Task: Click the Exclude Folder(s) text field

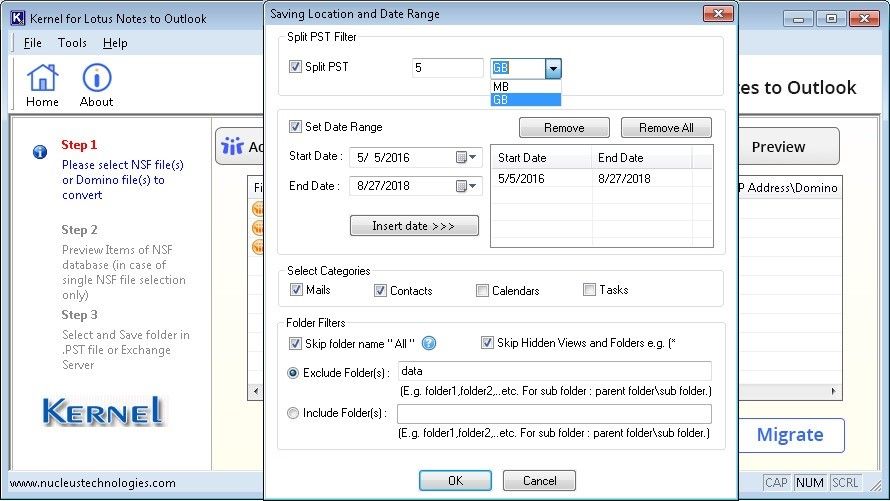Action: click(555, 371)
